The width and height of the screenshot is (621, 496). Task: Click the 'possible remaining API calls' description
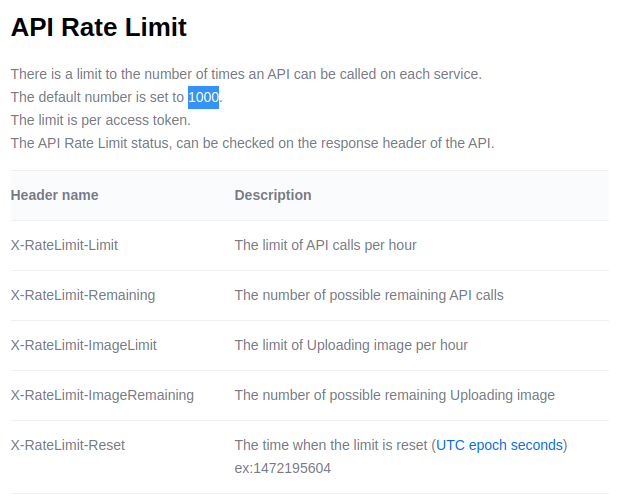pos(369,295)
